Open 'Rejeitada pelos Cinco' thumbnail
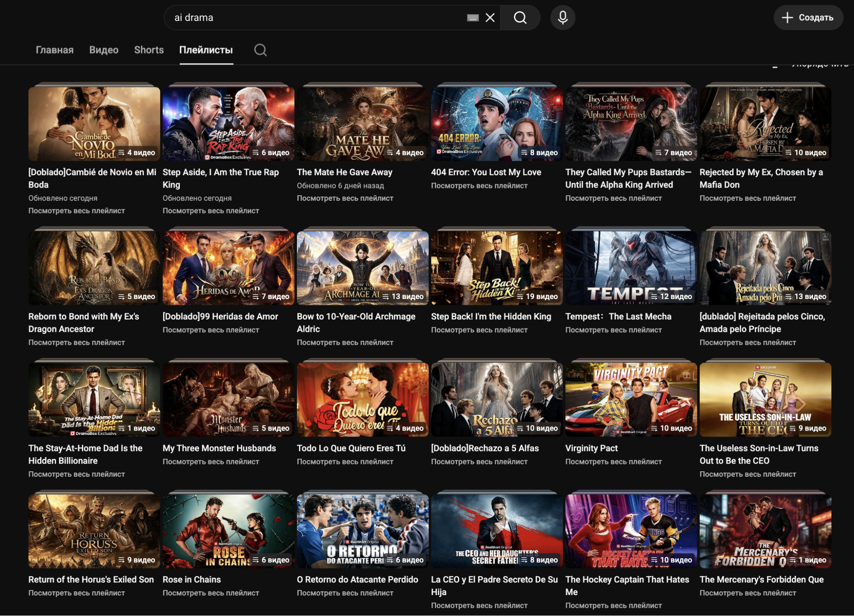 [x=765, y=268]
